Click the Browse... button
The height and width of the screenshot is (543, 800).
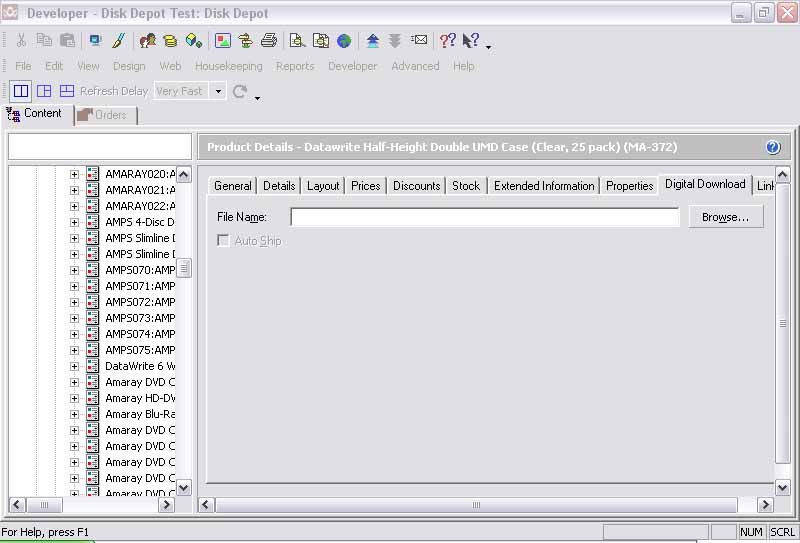point(725,217)
